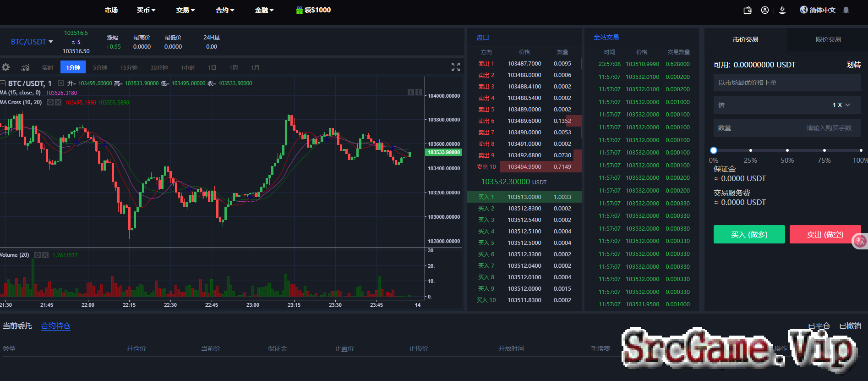Image resolution: width=868 pixels, height=381 pixels.
Task: Switch chart to 30分钟 interval
Action: tap(159, 67)
